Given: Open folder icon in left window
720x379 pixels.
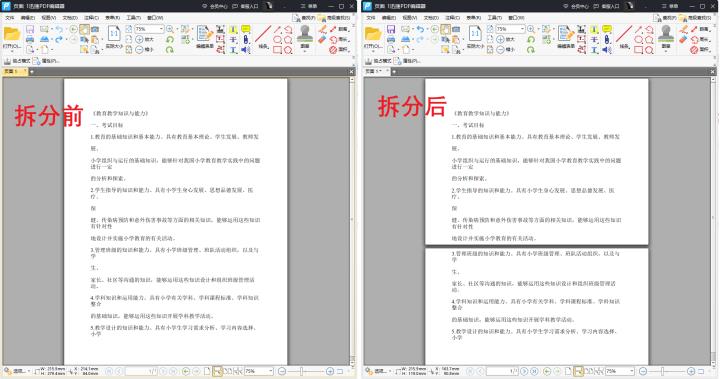Looking at the screenshot, I should click(x=11, y=34).
